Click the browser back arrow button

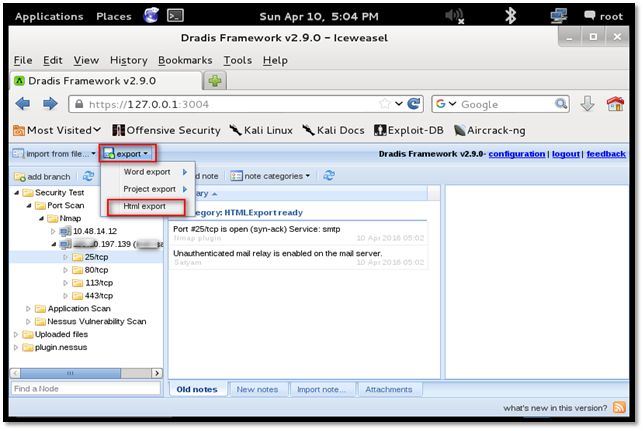[23, 104]
